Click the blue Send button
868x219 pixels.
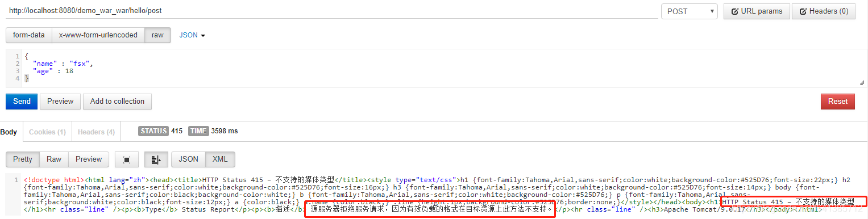[x=22, y=102]
